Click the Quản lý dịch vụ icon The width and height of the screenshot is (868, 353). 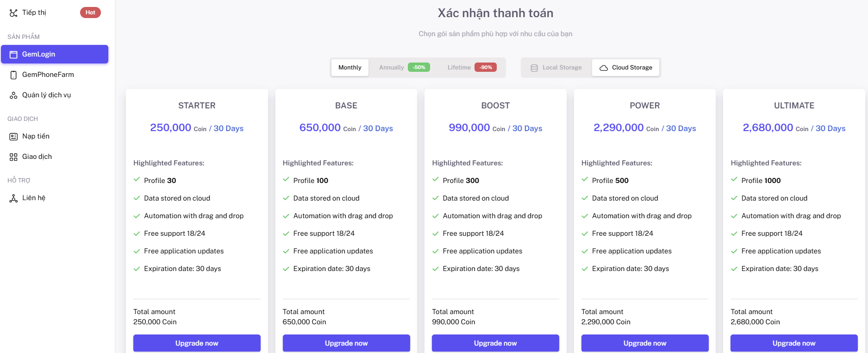[x=13, y=95]
